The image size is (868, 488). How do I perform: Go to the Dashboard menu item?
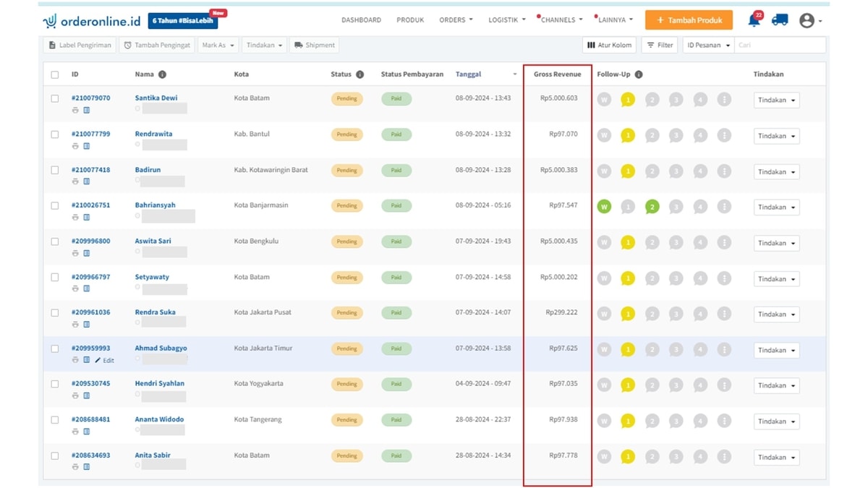[x=361, y=20]
